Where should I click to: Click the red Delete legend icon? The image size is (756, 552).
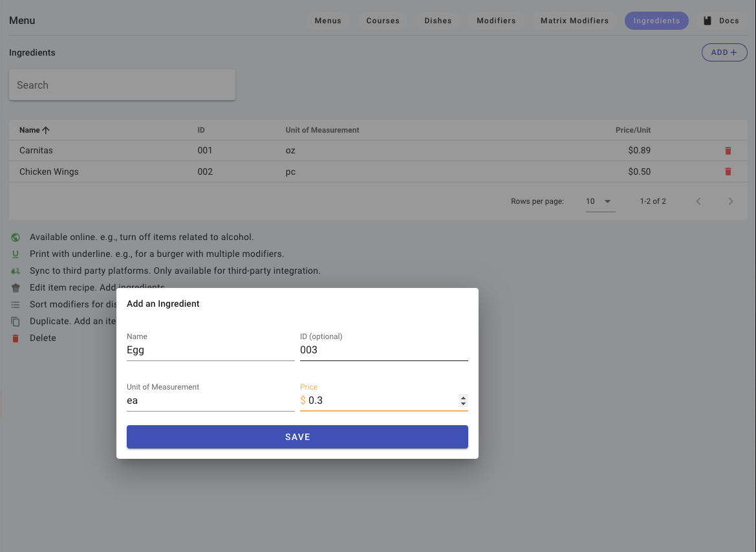click(x=16, y=338)
